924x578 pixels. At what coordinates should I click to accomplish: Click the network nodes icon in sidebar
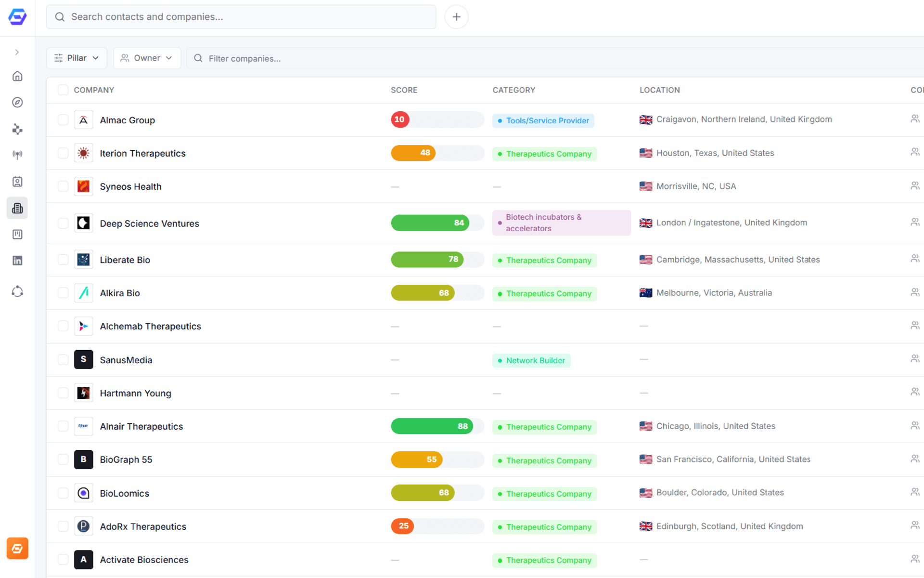pyautogui.click(x=17, y=129)
